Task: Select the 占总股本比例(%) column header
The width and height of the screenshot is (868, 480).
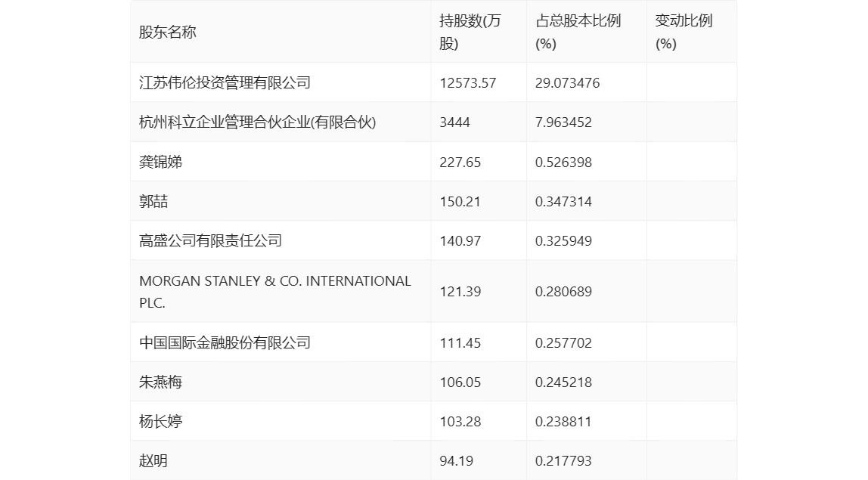Action: tap(578, 32)
